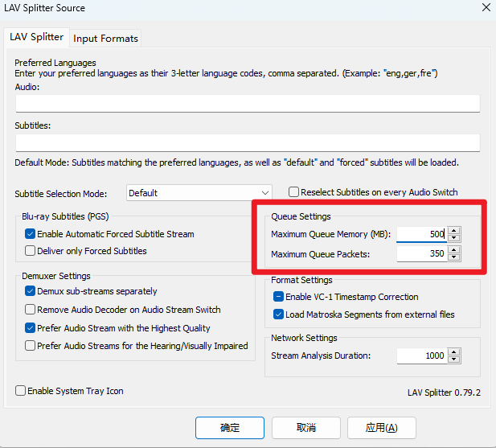The height and width of the screenshot is (448, 496).
Task: Open the Subtitle Selection Mode dropdown
Action: pos(199,193)
